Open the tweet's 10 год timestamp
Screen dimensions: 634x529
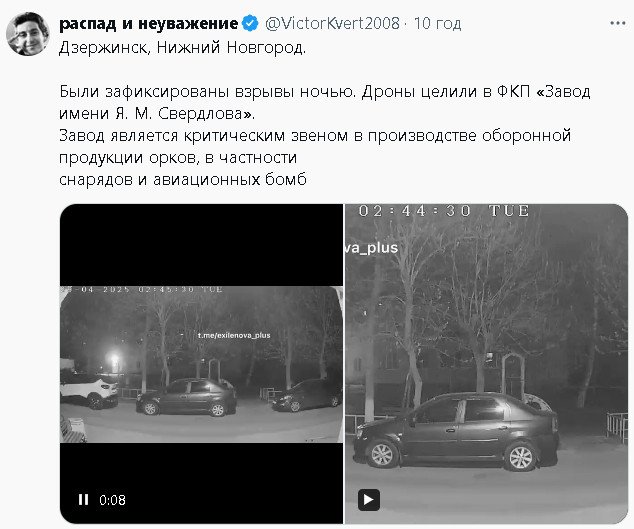(437, 23)
